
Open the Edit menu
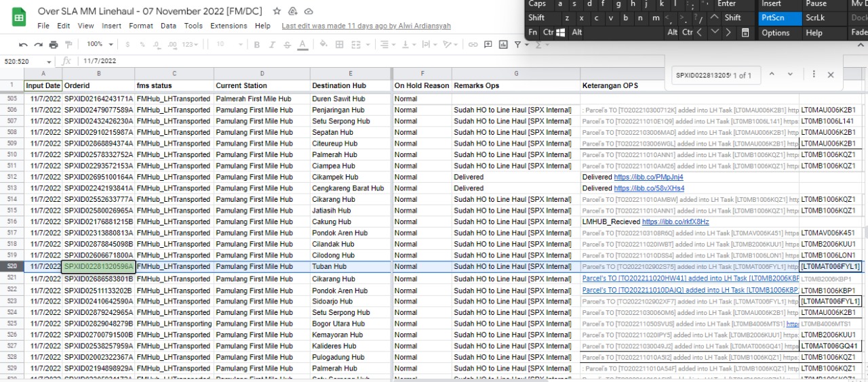(64, 26)
